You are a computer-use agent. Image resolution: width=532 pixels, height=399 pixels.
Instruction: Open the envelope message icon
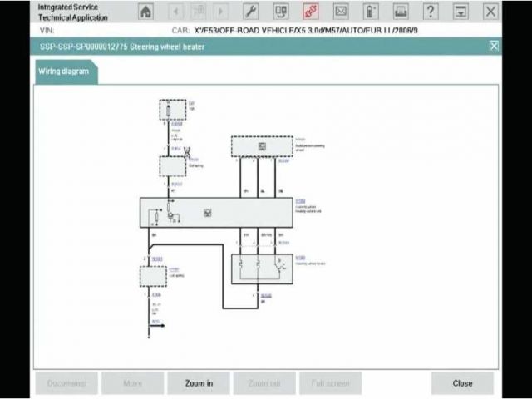point(340,12)
